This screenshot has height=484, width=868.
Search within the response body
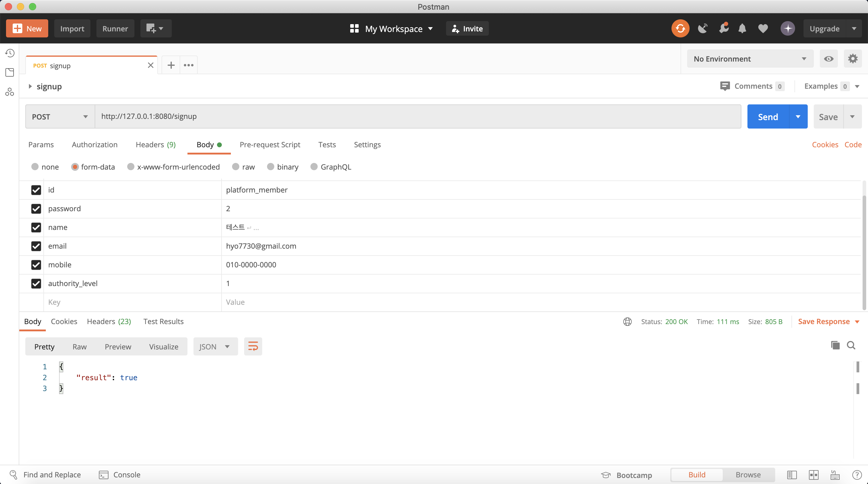coord(851,345)
